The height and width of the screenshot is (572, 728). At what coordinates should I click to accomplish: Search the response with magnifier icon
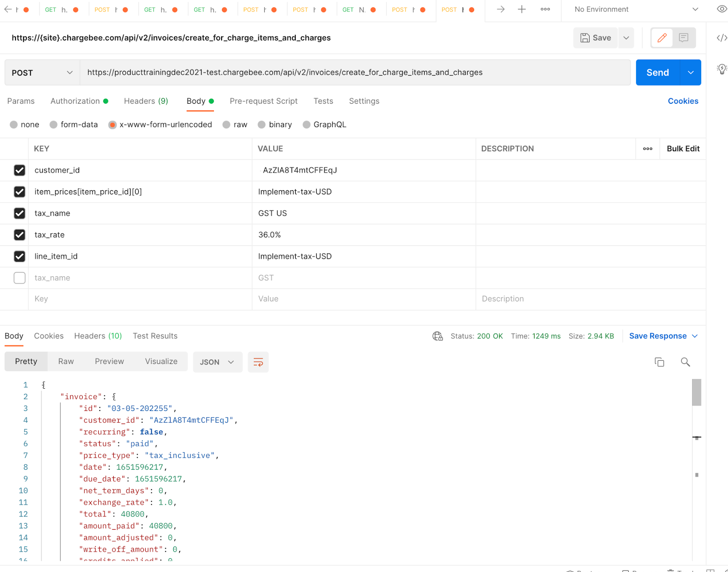pos(685,362)
